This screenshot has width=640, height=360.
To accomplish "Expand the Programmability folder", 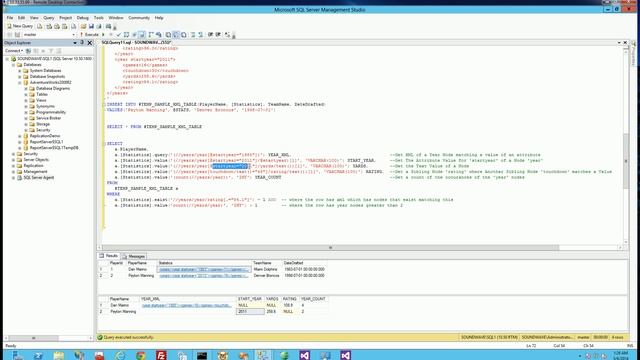I will tap(26, 112).
